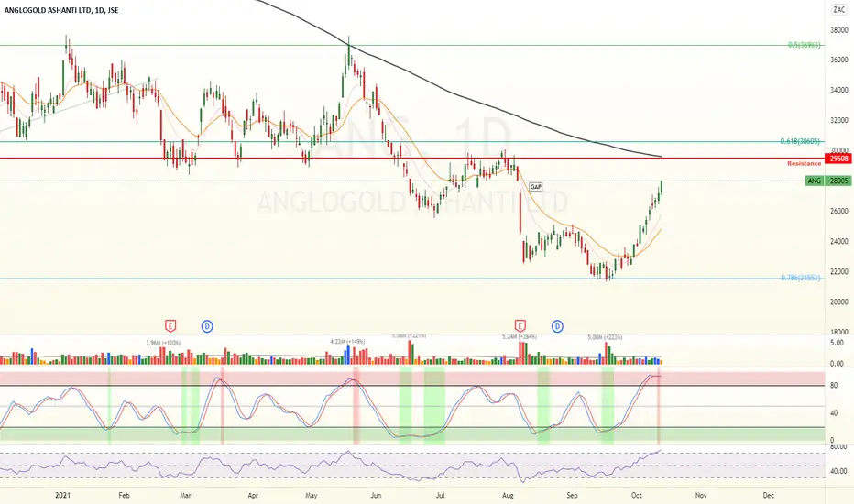Viewport: 854px width, 504px height.
Task: Click the 5.08M (+223%) volume label
Action: click(x=605, y=337)
